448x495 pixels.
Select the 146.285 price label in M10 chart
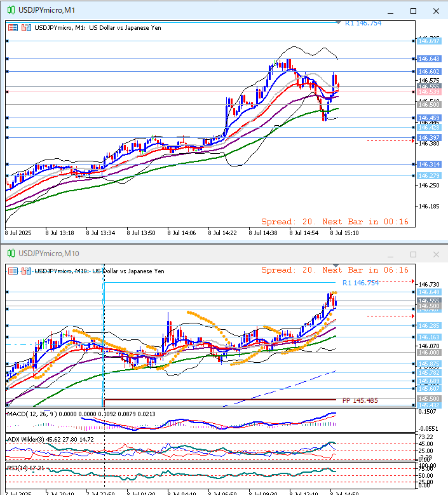coord(429,325)
